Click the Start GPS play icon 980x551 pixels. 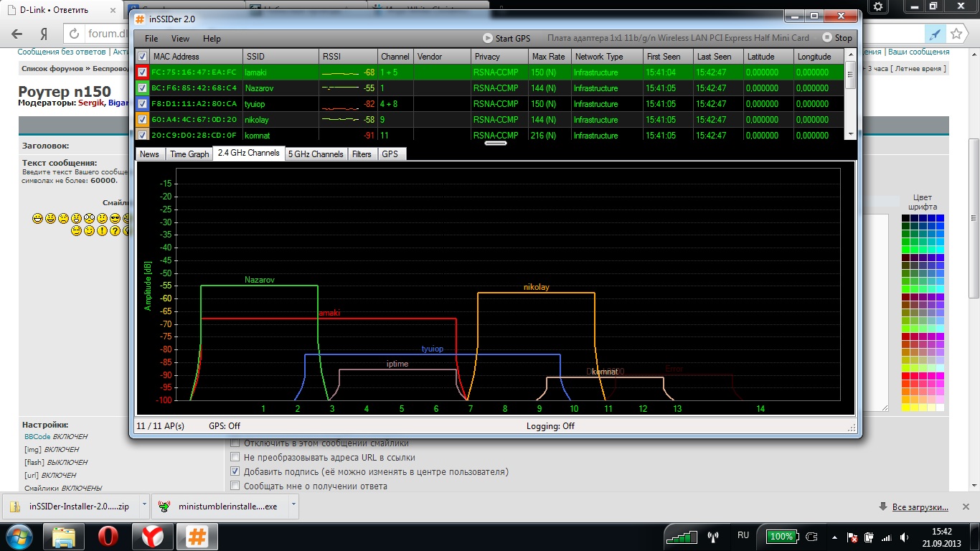488,38
